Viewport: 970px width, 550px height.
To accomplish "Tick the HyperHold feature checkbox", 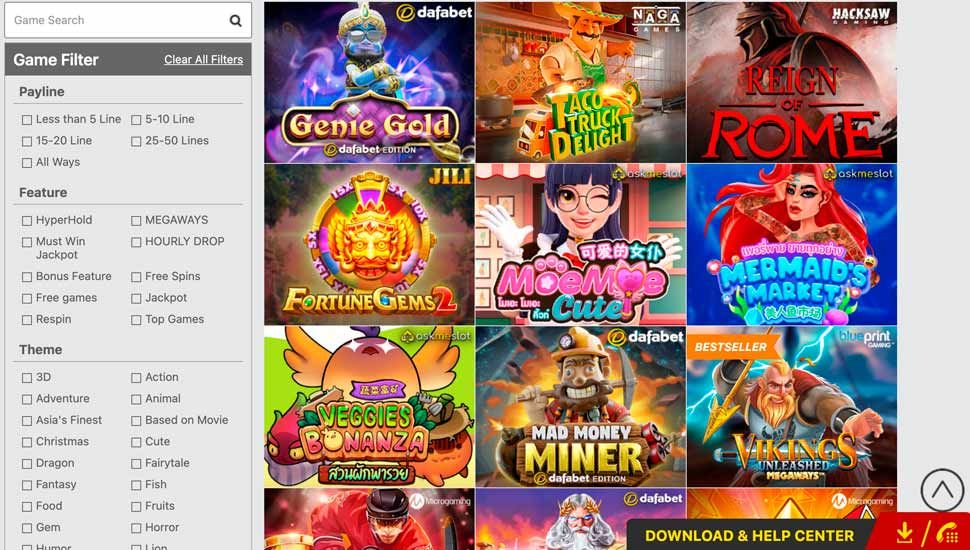I will click(x=27, y=221).
